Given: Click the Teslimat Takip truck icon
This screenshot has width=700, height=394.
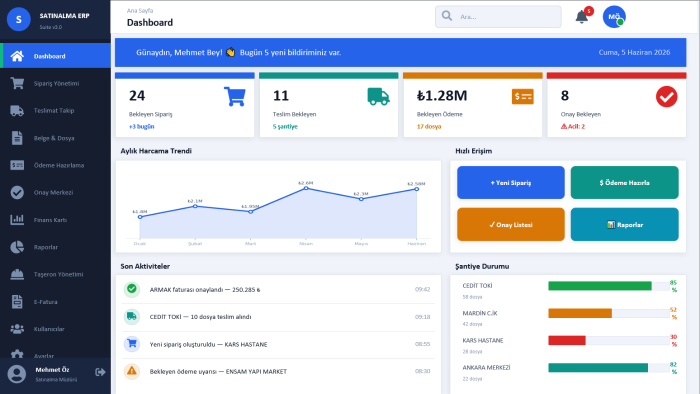Looking at the screenshot, I should [17, 111].
